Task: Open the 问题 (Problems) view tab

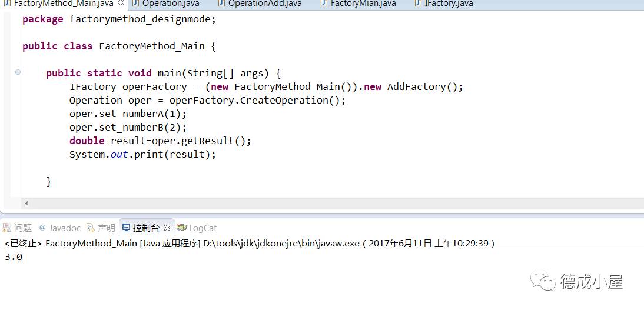Action: (x=17, y=228)
